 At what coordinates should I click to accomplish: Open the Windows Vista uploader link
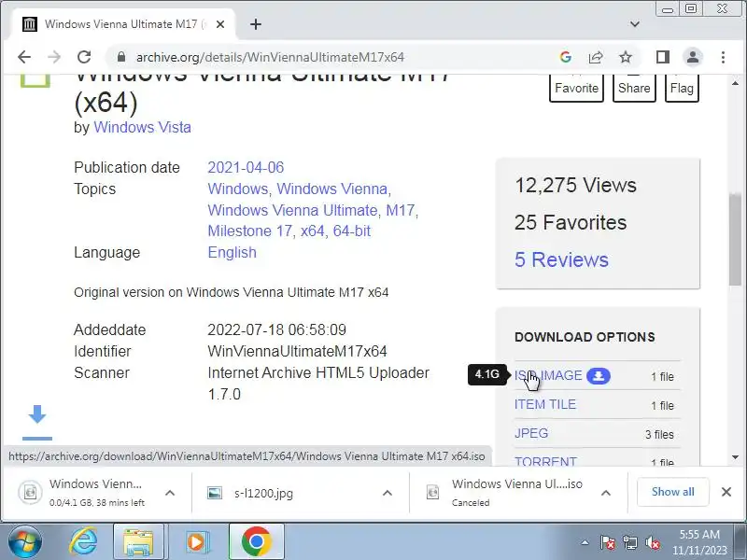(142, 127)
